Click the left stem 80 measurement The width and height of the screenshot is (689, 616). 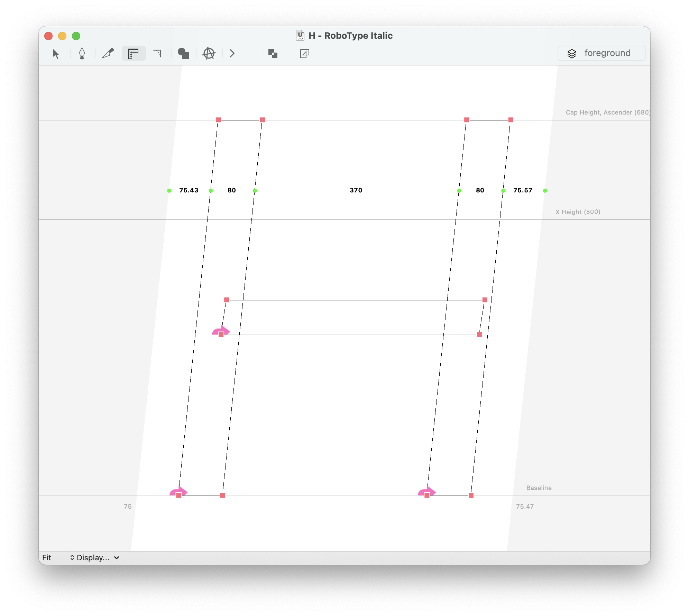232,190
